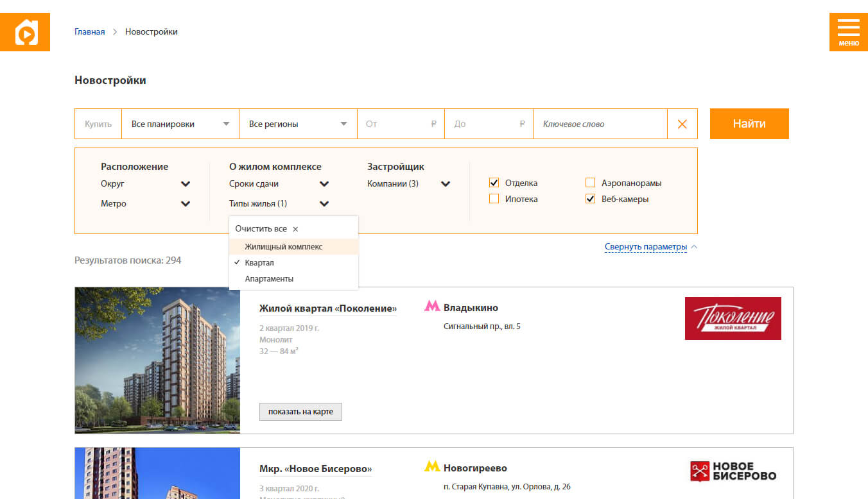
Task: Click the yellow metro icon near Новогиреево
Action: (432, 467)
